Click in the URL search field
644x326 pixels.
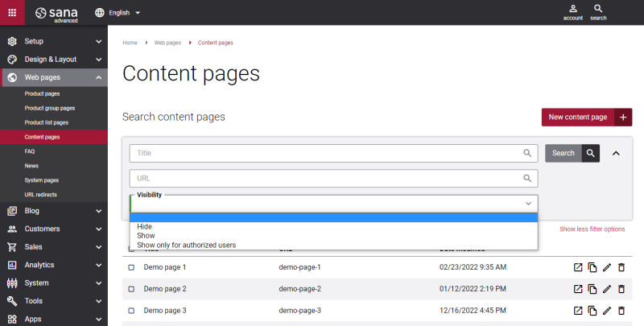click(x=333, y=178)
